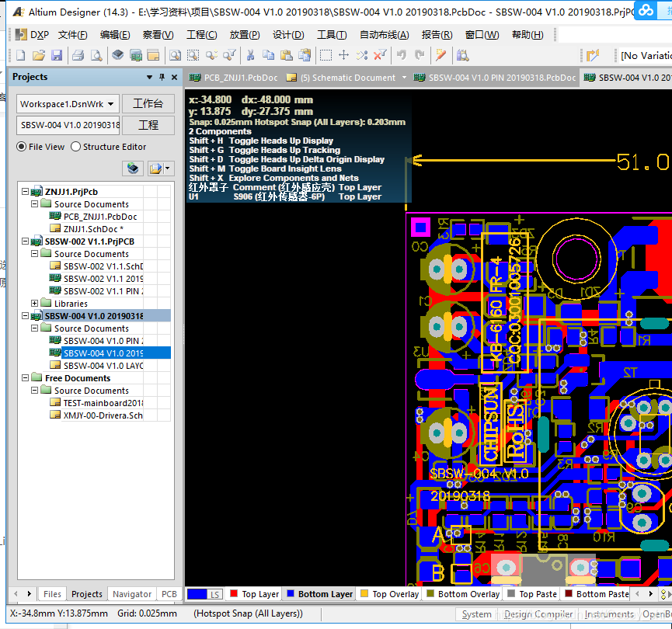The height and width of the screenshot is (629, 672).
Task: Open the 文件(F) menu
Action: [x=73, y=35]
